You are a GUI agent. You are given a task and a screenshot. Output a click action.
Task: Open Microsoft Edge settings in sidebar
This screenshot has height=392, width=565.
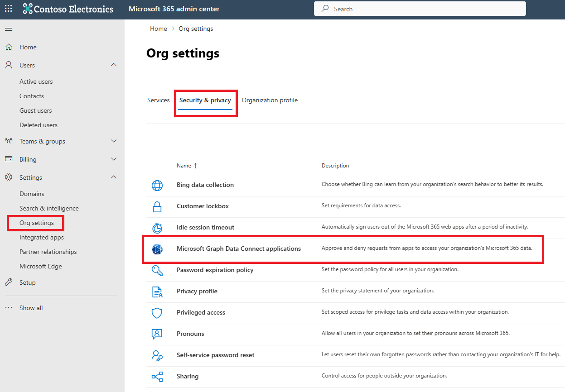pyautogui.click(x=41, y=266)
